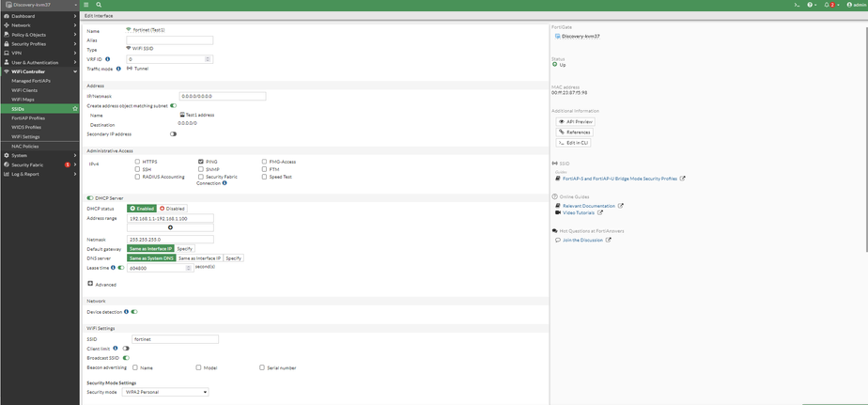Collapse the WiFi Controller menu

pos(39,71)
